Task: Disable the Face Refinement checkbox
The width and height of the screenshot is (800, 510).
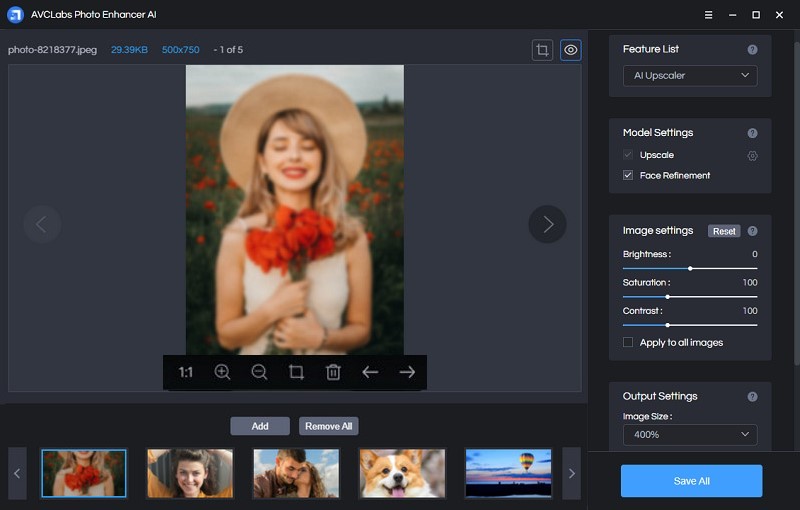Action: tap(628, 175)
